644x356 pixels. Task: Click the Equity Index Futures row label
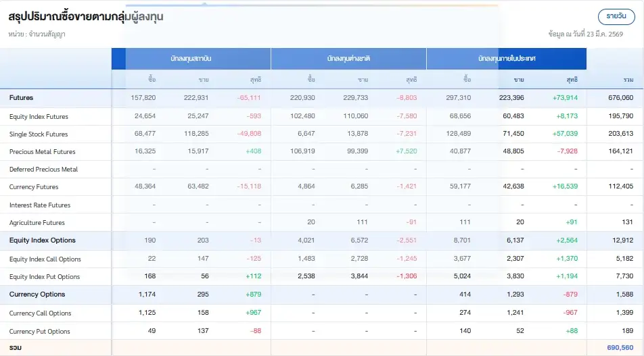coord(39,116)
